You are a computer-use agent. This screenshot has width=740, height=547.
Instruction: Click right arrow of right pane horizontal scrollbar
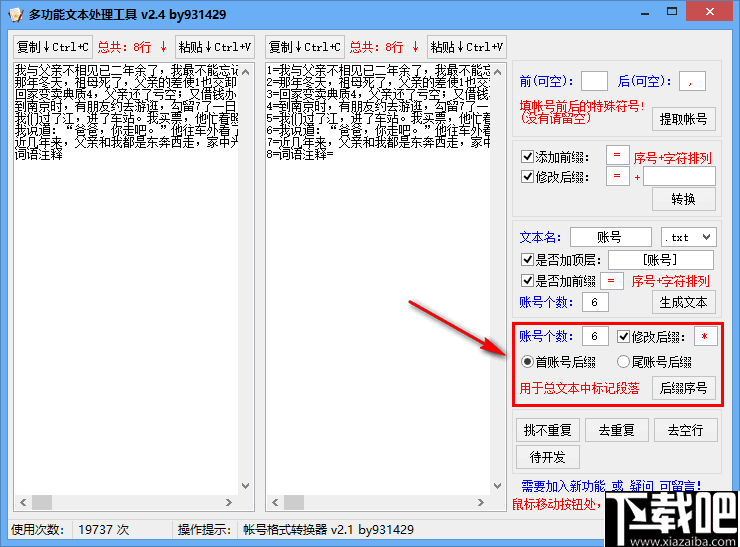click(481, 502)
